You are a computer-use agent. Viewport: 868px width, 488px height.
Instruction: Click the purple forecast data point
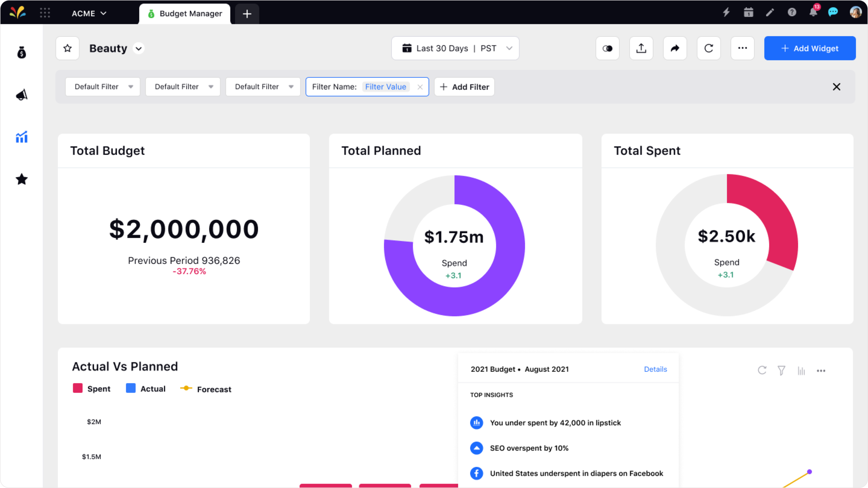809,472
